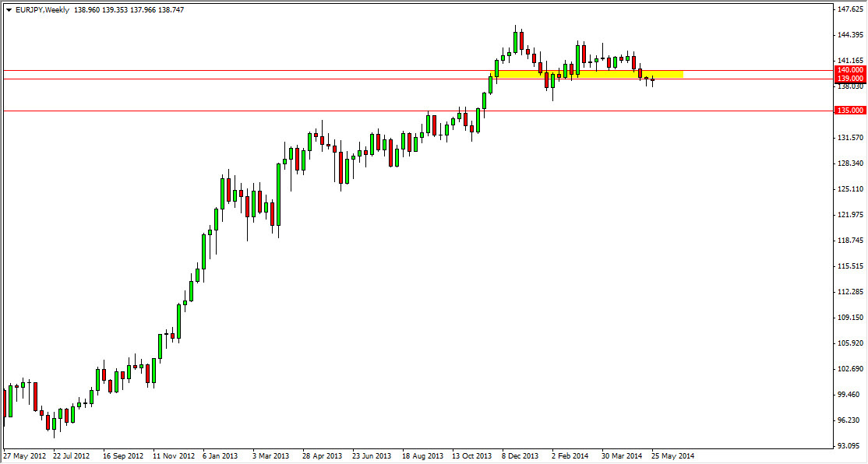Select the 147.625 topmost price label
Screen dimensions: 868x464
[x=849, y=8]
